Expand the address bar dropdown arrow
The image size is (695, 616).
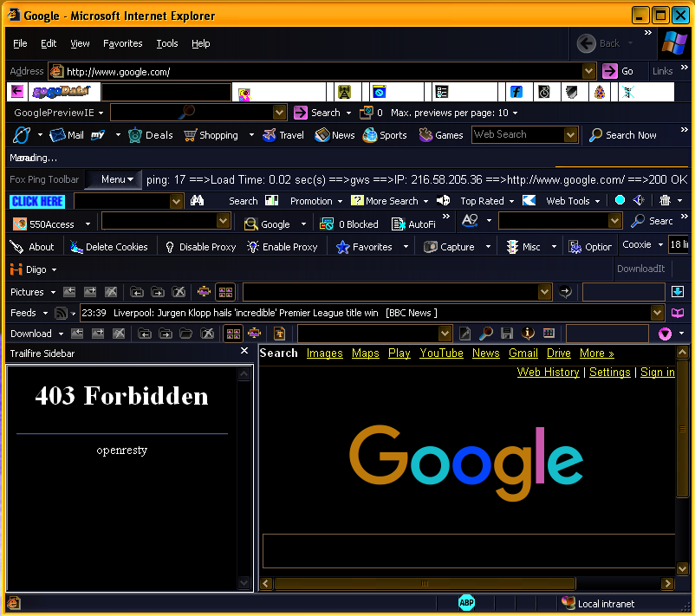[x=588, y=71]
